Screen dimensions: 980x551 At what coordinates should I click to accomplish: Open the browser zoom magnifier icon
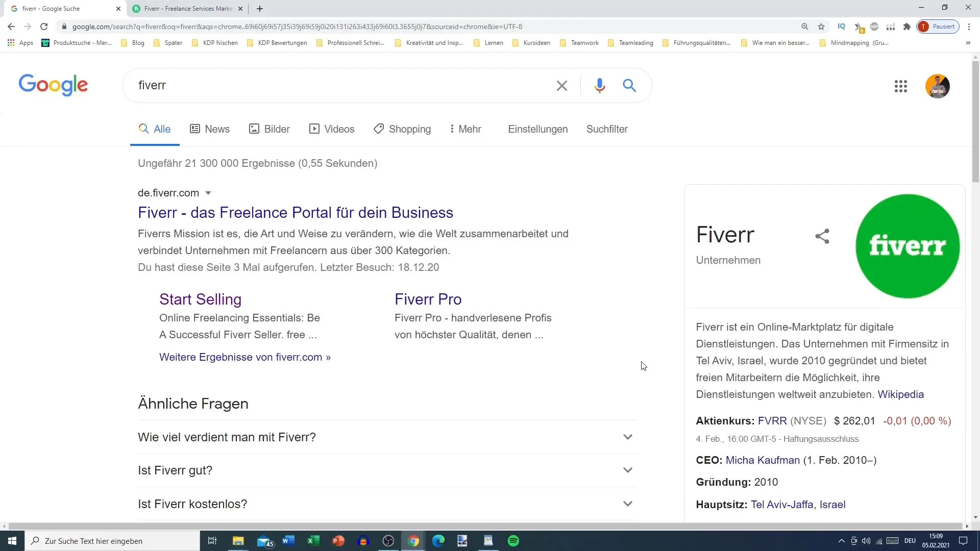(x=805, y=27)
